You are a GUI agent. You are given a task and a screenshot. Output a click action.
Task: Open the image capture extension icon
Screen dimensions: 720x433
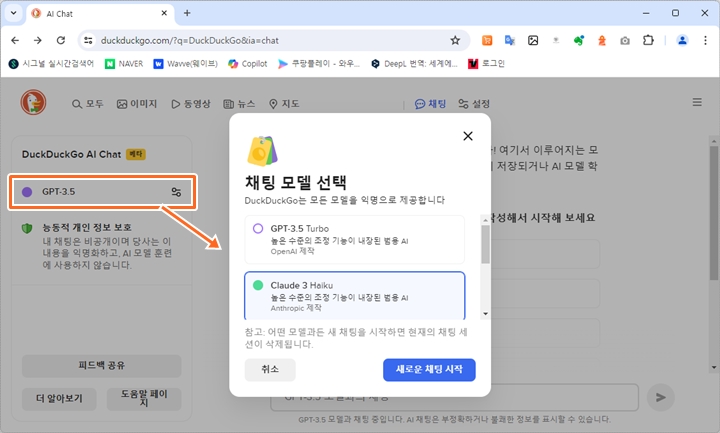pos(533,40)
